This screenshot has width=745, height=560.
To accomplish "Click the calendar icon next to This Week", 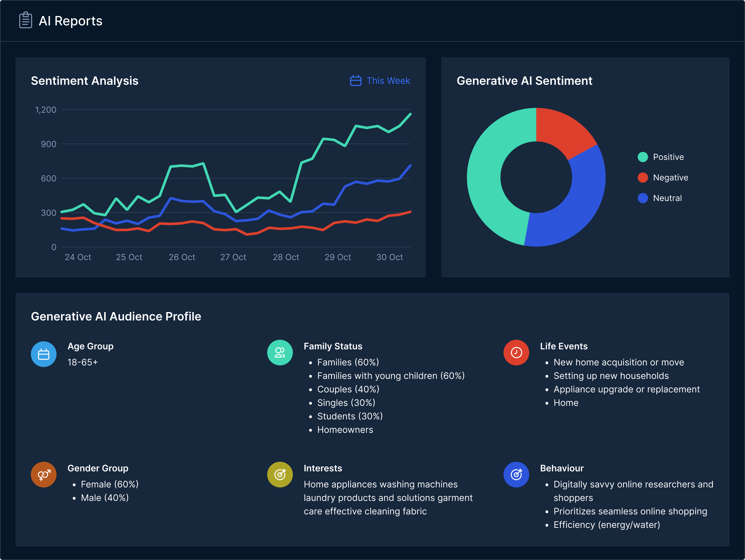I will coord(356,81).
